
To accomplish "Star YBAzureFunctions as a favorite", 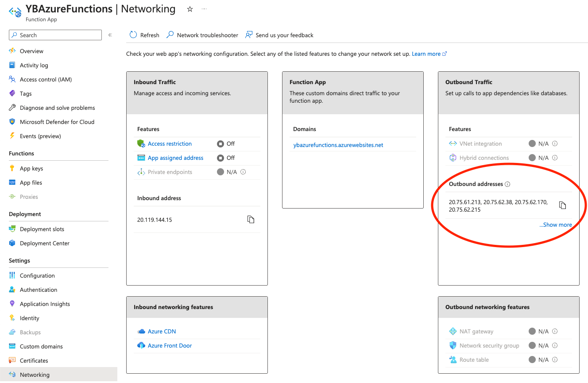I will pos(190,8).
